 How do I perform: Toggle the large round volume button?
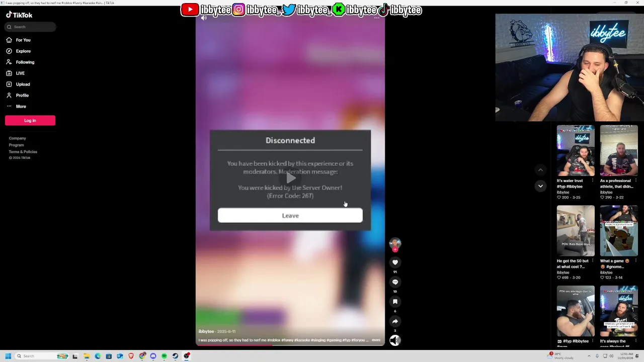pos(395,340)
